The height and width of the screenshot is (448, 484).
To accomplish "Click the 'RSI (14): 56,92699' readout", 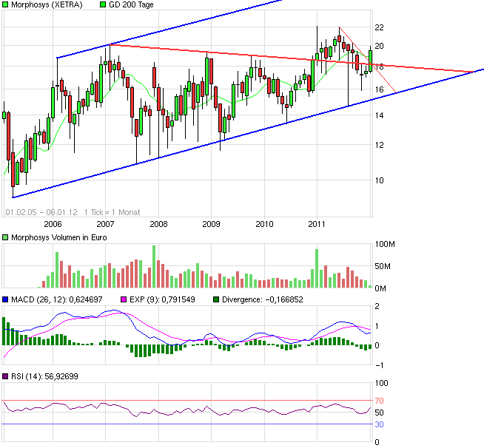I will tap(44, 376).
